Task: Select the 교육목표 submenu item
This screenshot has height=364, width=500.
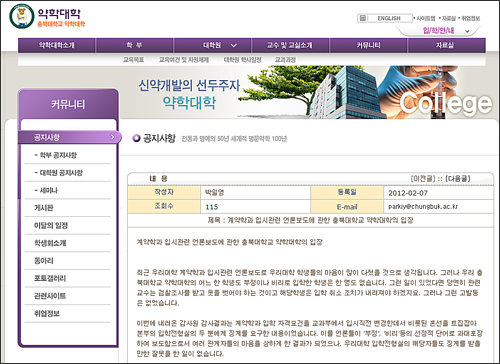Action: point(133,60)
